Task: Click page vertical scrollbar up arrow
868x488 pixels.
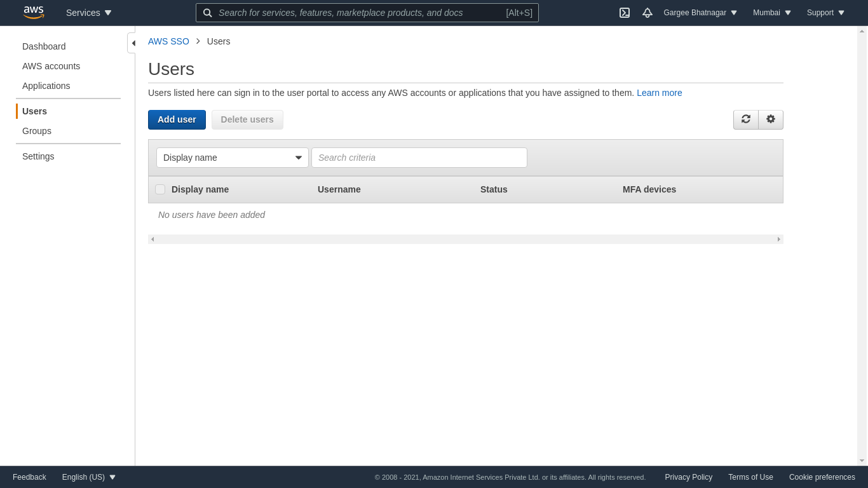Action: (x=862, y=31)
